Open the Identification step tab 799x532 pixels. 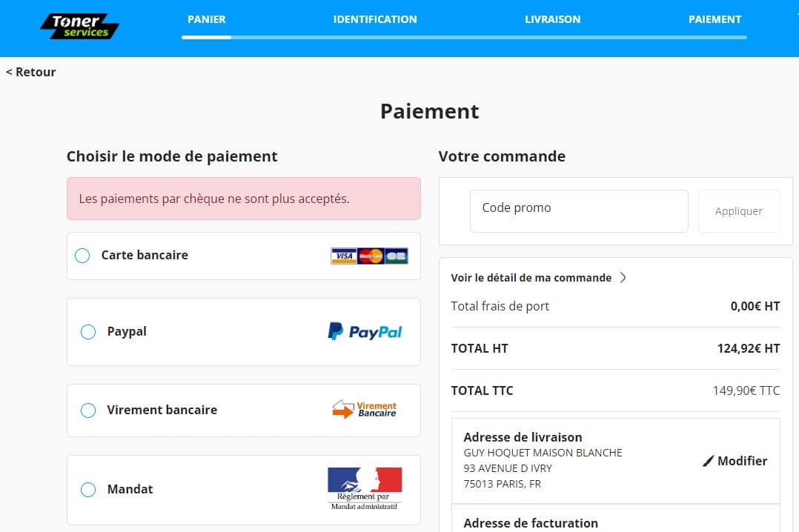tap(375, 19)
